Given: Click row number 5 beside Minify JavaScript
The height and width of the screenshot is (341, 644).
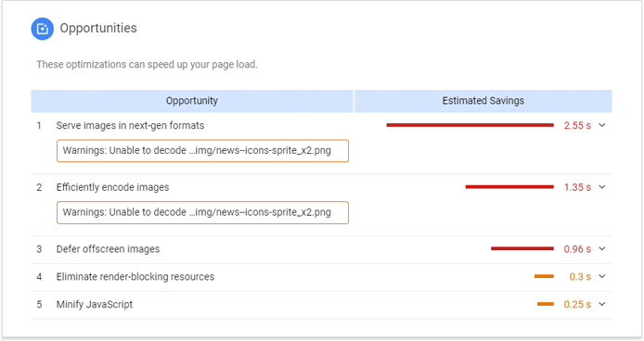Looking at the screenshot, I should coord(39,305).
